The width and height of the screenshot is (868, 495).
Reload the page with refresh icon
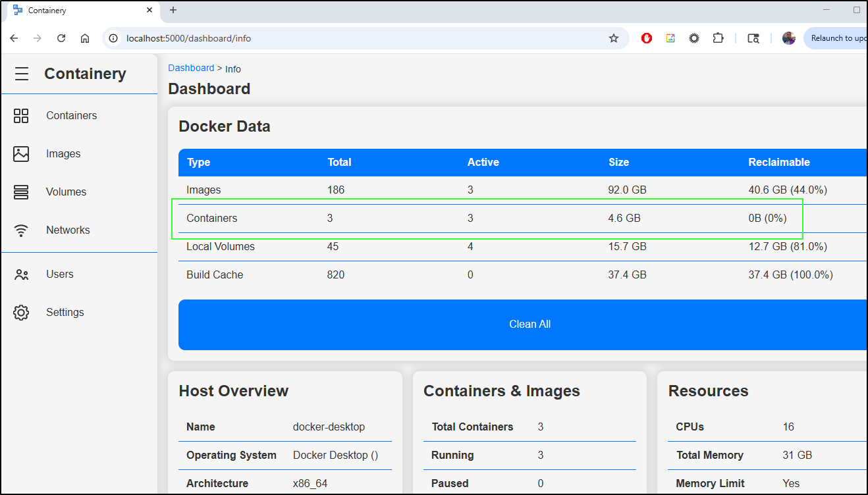pos(61,38)
